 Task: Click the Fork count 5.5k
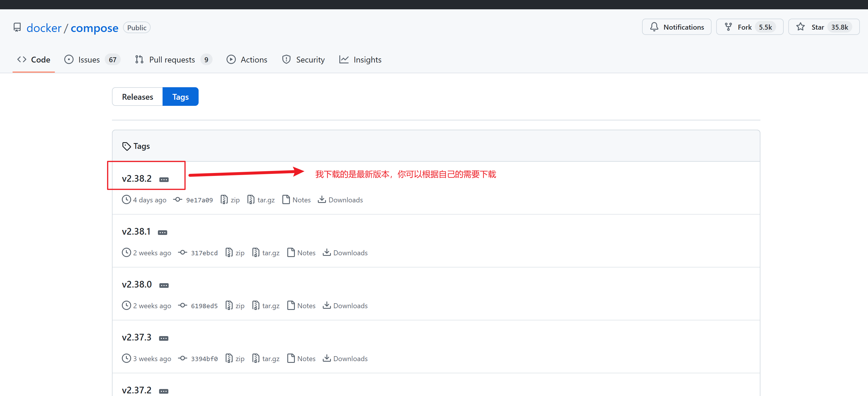click(765, 27)
